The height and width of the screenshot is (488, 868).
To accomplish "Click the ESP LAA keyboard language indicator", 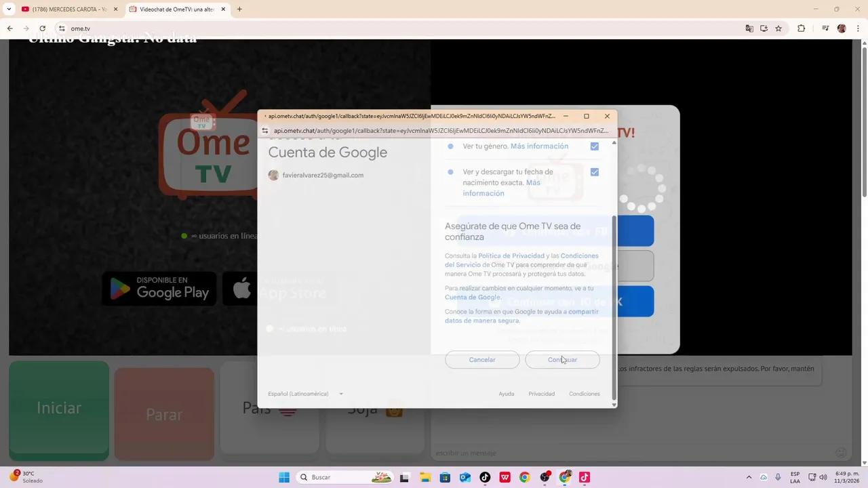I will [795, 477].
